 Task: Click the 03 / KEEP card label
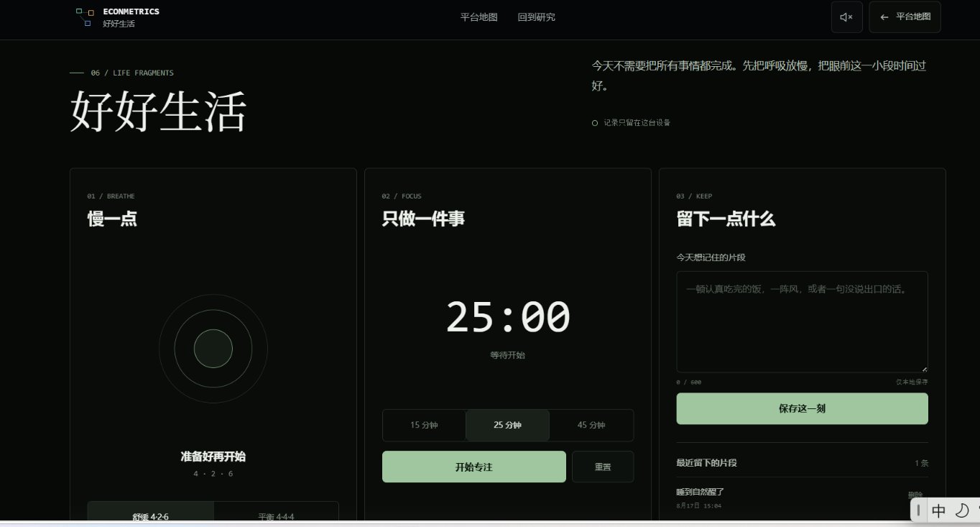695,196
